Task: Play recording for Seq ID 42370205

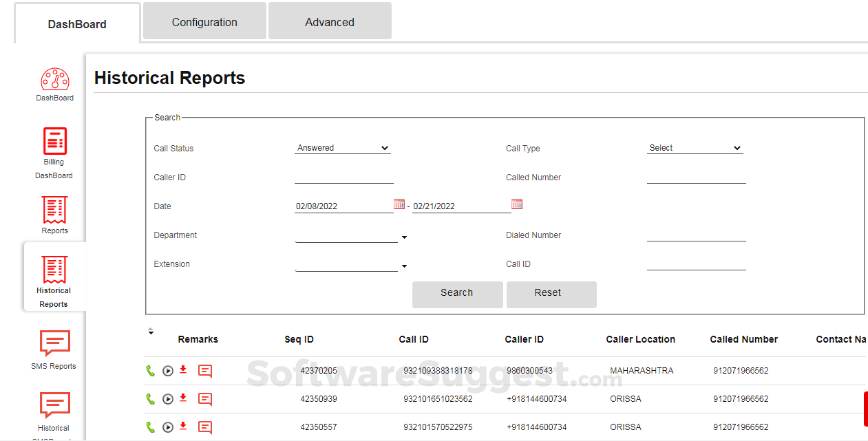Action: point(168,371)
